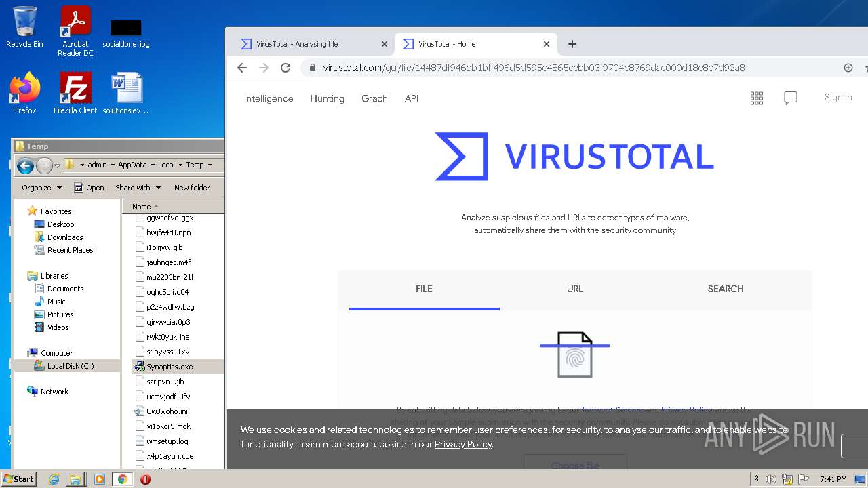This screenshot has width=868, height=488.
Task: Open a new Chrome tab
Action: pos(572,44)
